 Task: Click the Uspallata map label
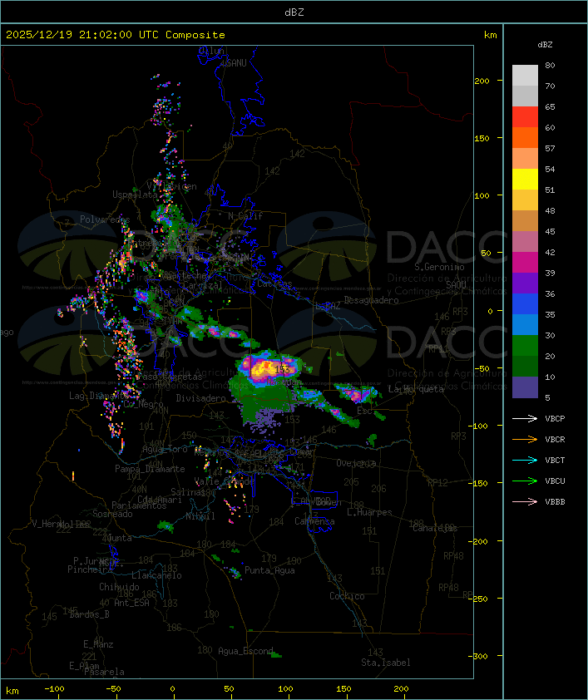click(x=135, y=195)
